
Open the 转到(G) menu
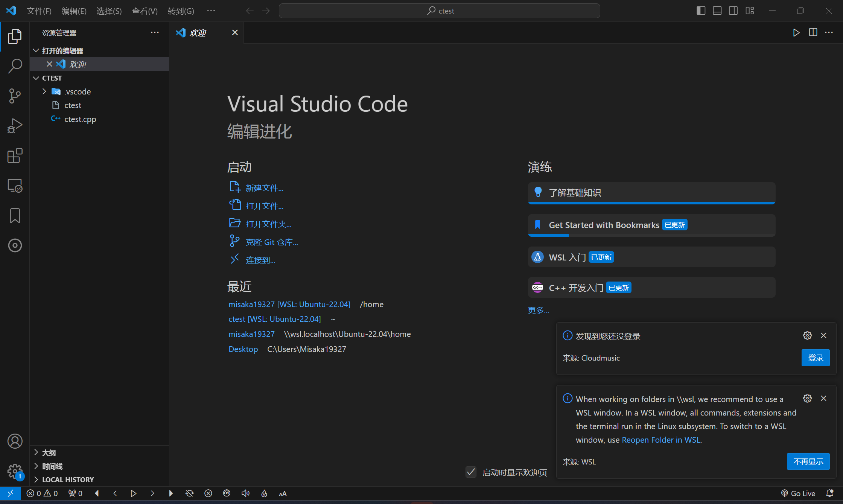(181, 11)
